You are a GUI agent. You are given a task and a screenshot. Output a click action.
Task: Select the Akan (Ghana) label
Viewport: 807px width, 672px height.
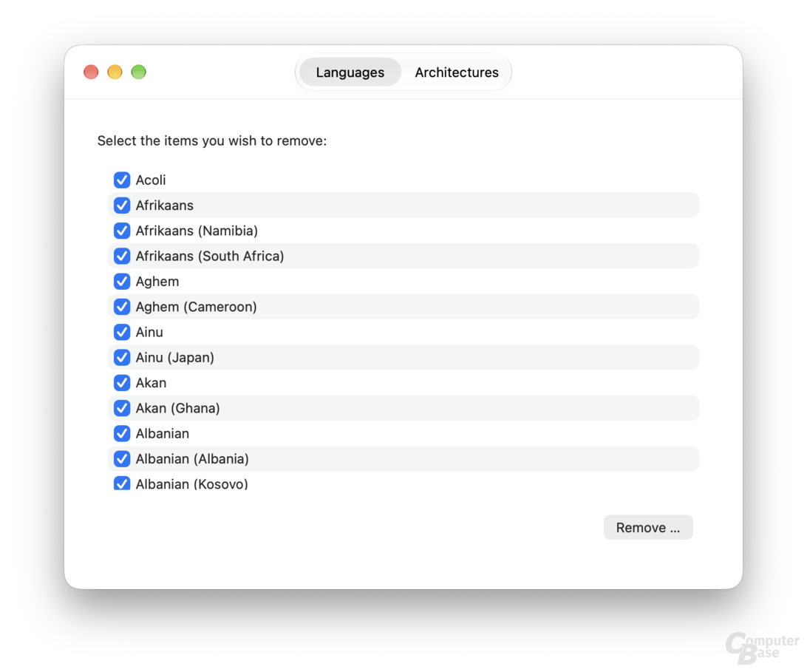[177, 408]
